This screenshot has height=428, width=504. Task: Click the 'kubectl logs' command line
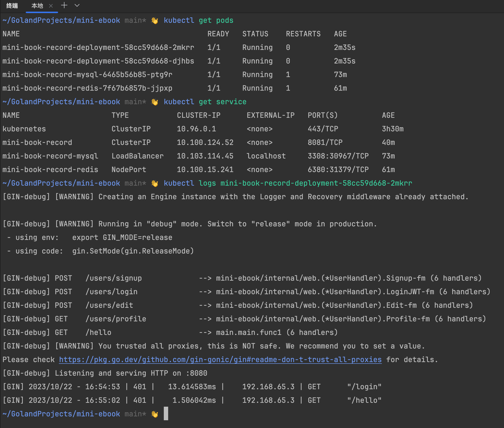pos(288,183)
